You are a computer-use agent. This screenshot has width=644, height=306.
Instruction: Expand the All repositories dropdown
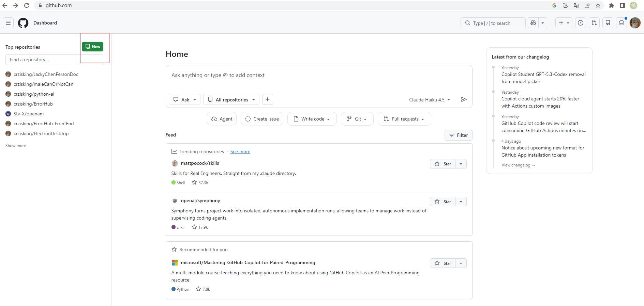231,99
